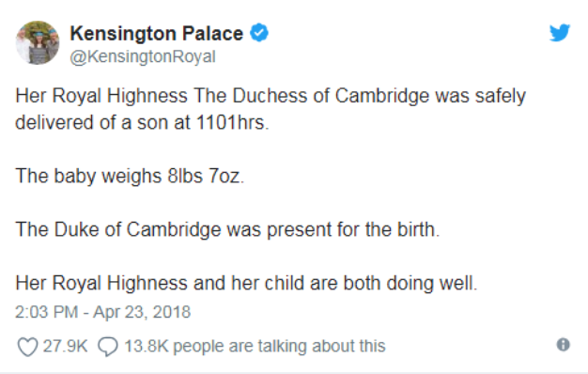
Task: Open the 2:03 PM timestamp link
Action: [46, 312]
